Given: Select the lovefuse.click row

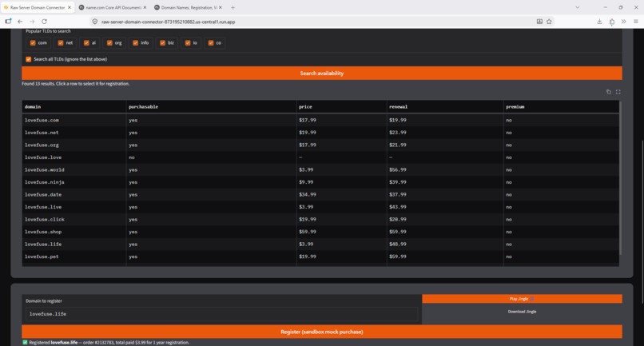Looking at the screenshot, I should tap(320, 220).
